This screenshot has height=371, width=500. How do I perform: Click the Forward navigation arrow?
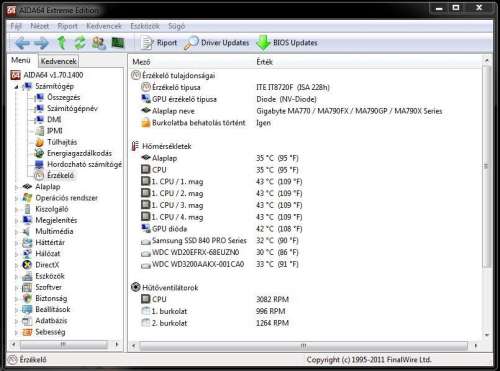[42, 43]
